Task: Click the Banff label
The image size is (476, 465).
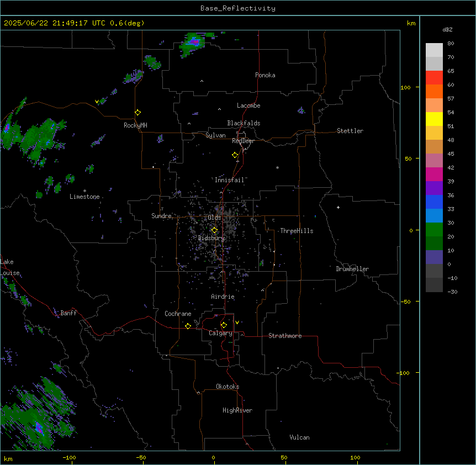Action: (68, 313)
